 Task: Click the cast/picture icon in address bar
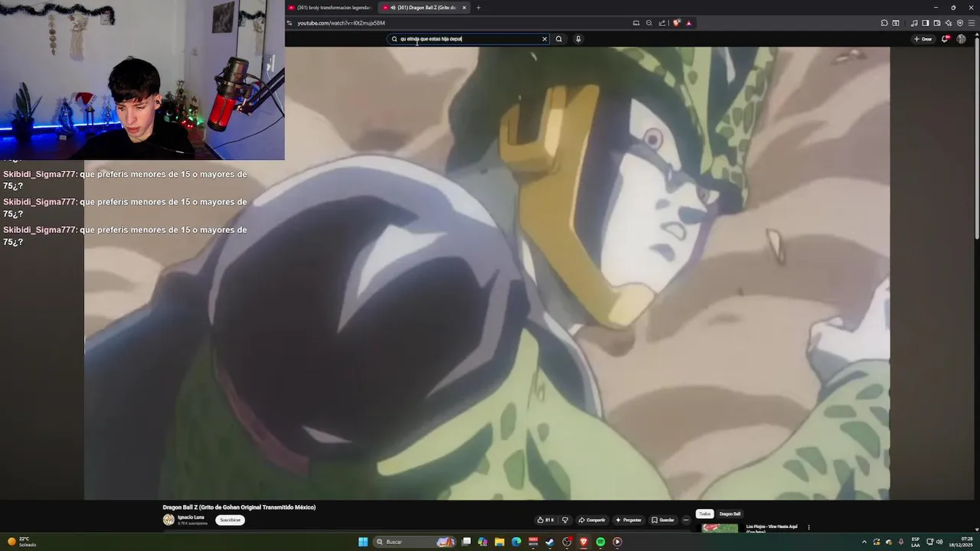[636, 23]
